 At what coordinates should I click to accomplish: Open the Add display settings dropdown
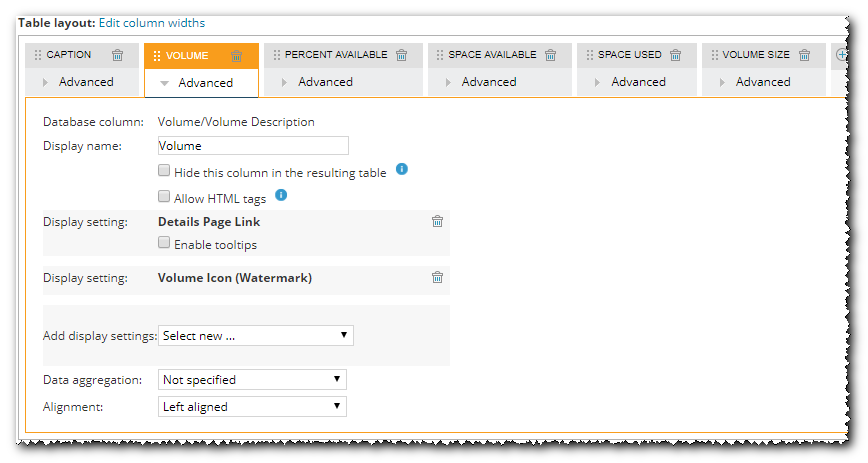coord(256,336)
